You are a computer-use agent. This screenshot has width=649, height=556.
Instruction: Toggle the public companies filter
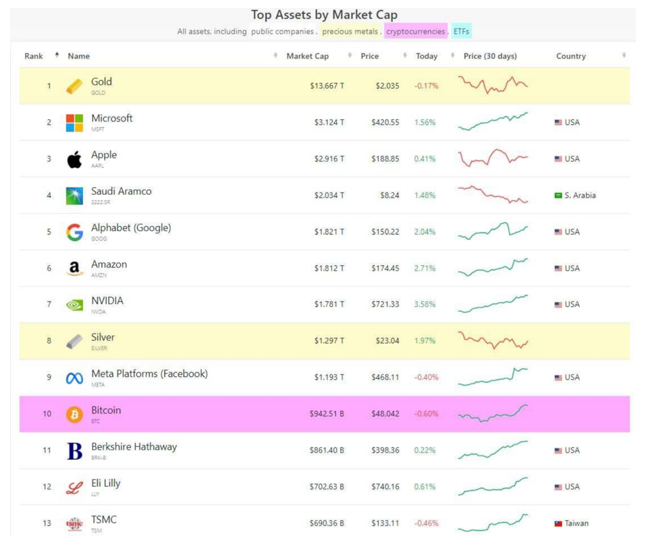click(283, 32)
